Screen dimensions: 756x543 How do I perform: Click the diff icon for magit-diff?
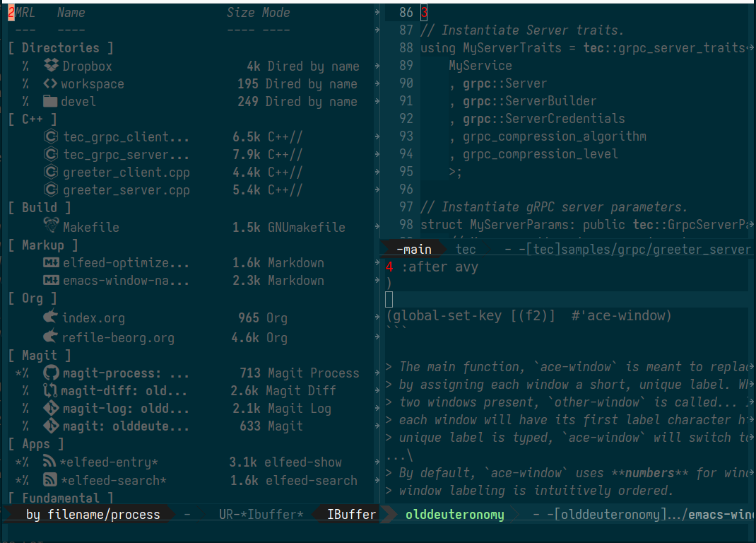point(50,390)
